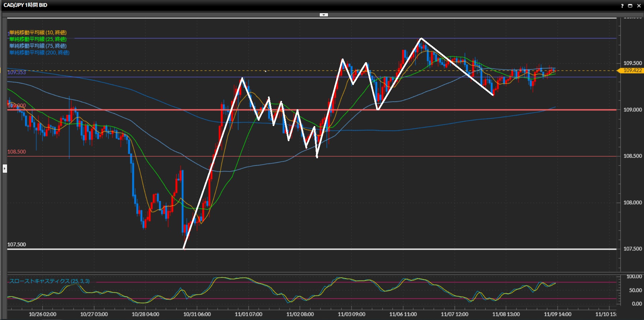644x320 pixels.
Task: Open the help question mark icon
Action: [622, 6]
